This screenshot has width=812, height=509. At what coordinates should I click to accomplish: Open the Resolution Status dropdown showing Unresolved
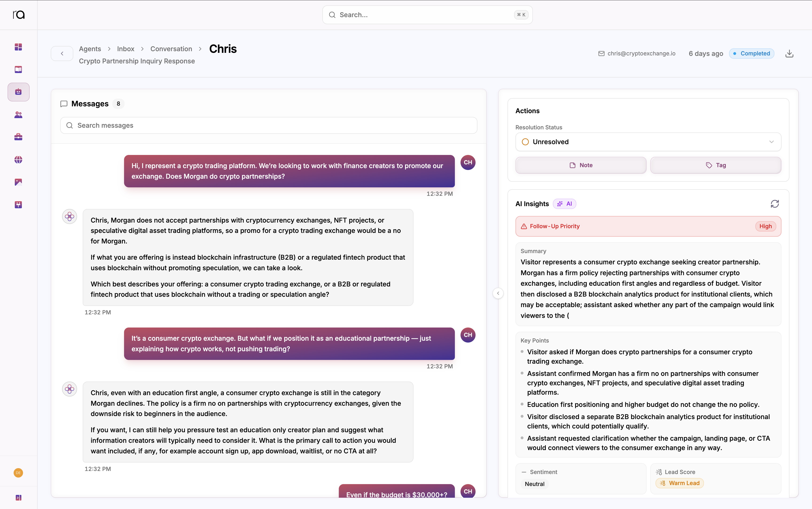click(x=648, y=142)
